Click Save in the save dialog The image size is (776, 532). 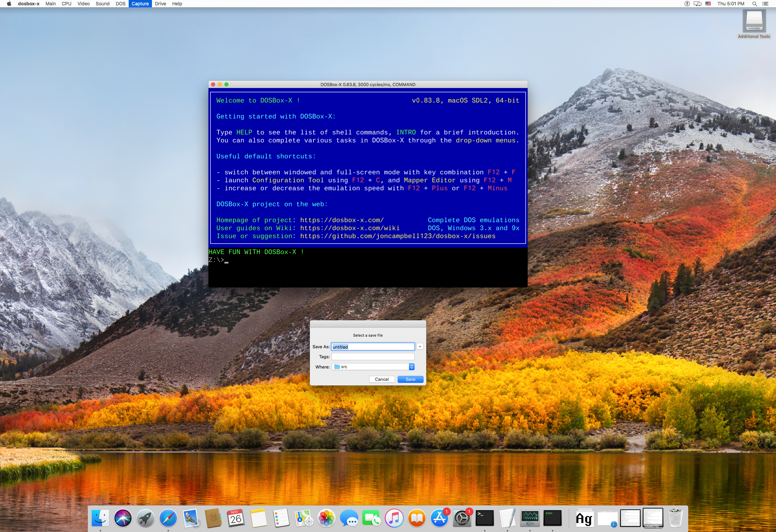click(410, 379)
